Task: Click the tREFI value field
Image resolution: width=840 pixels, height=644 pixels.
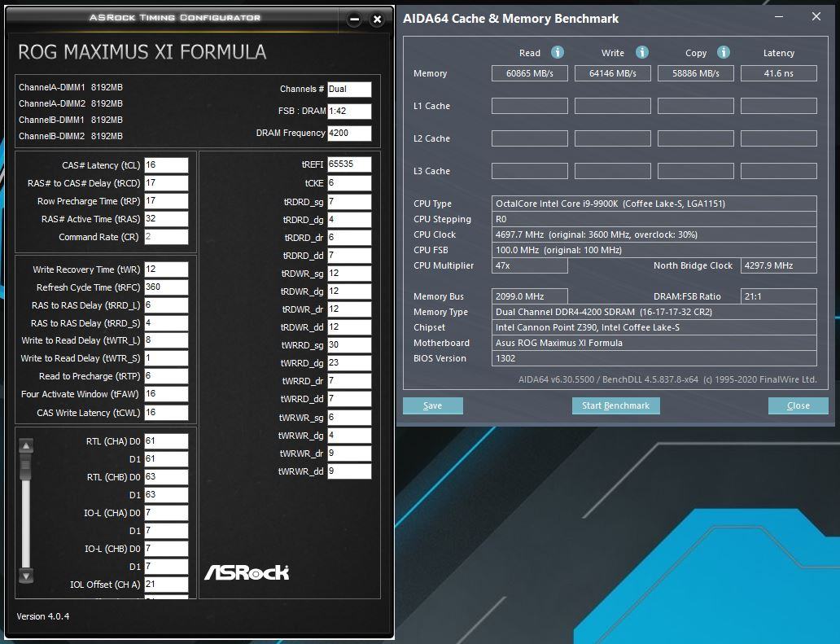Action: click(x=349, y=164)
